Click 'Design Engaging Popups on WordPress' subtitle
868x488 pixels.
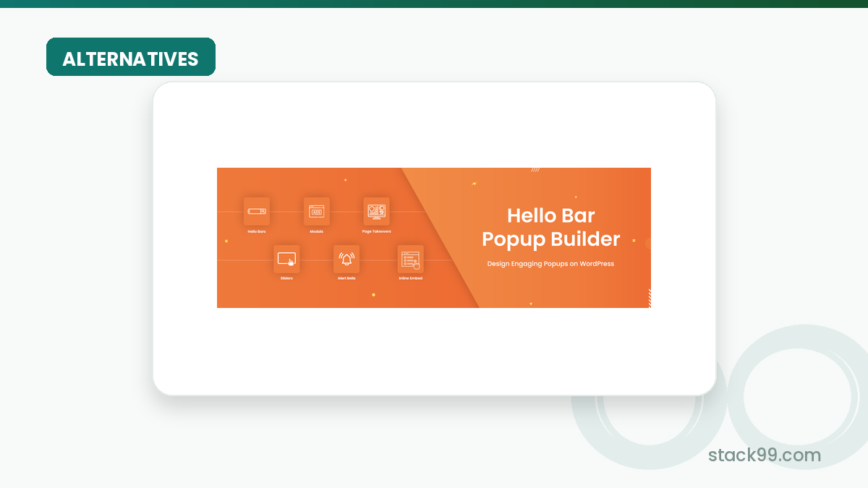tap(550, 264)
